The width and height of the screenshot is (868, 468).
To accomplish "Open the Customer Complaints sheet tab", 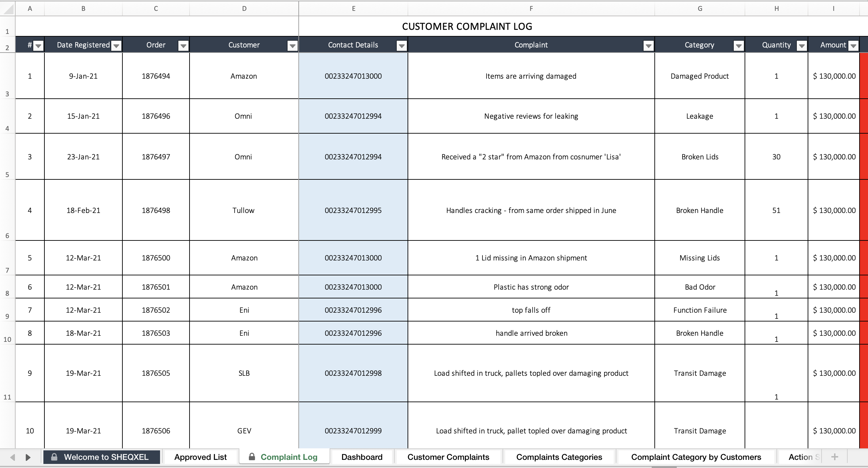I will click(448, 457).
